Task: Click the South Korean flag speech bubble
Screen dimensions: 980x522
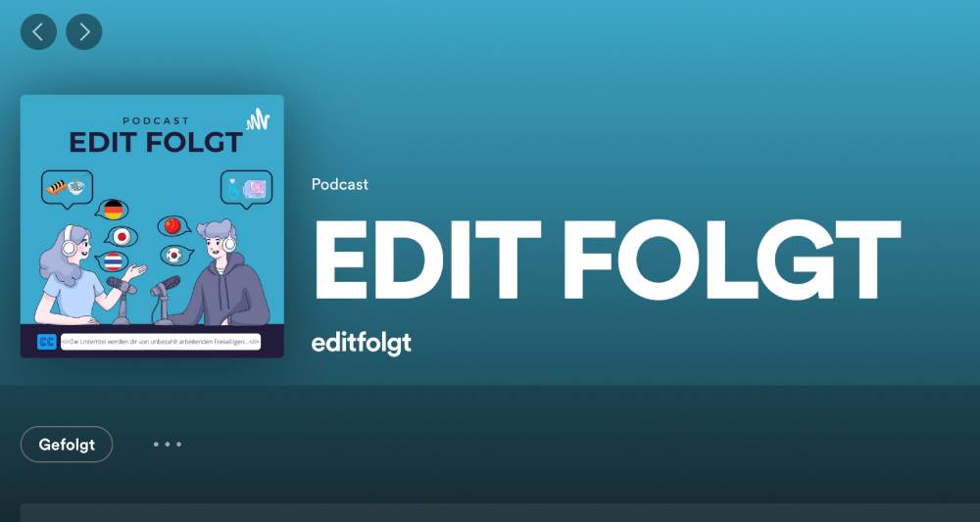Action: (176, 255)
